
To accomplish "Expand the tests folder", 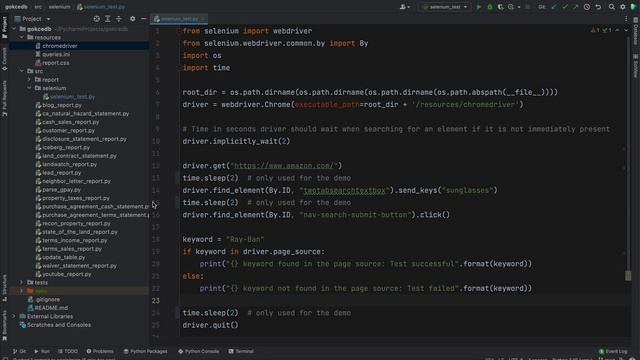I will tap(22, 282).
